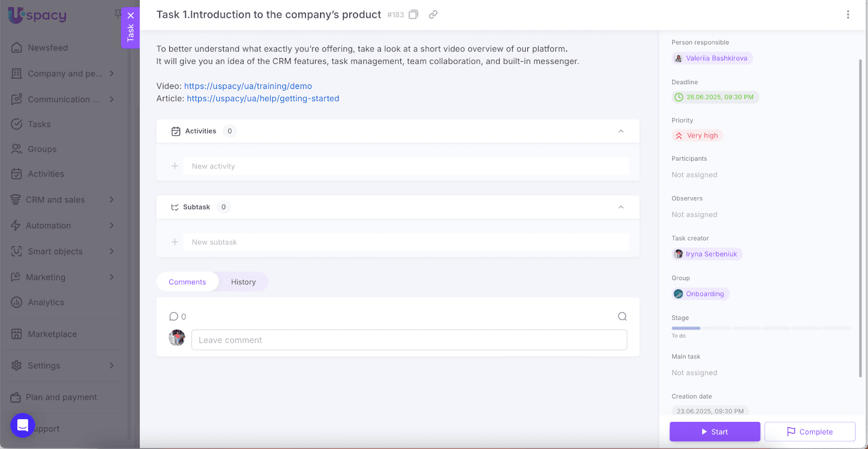Copy the task title using copy icon
The width and height of the screenshot is (868, 449).
pyautogui.click(x=413, y=15)
